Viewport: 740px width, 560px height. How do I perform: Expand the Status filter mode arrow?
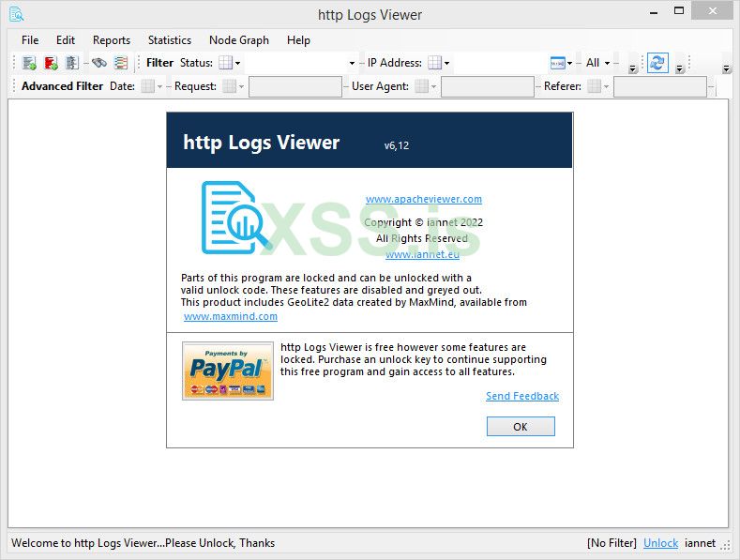point(238,63)
